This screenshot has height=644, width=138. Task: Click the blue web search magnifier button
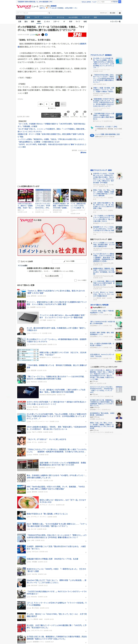tap(120, 2)
